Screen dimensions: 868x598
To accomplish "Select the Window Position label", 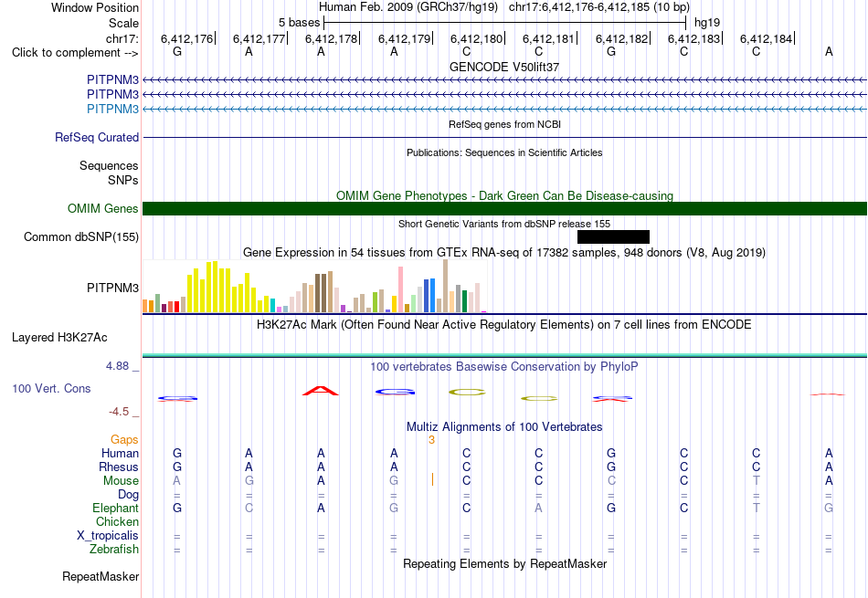I will [x=95, y=7].
